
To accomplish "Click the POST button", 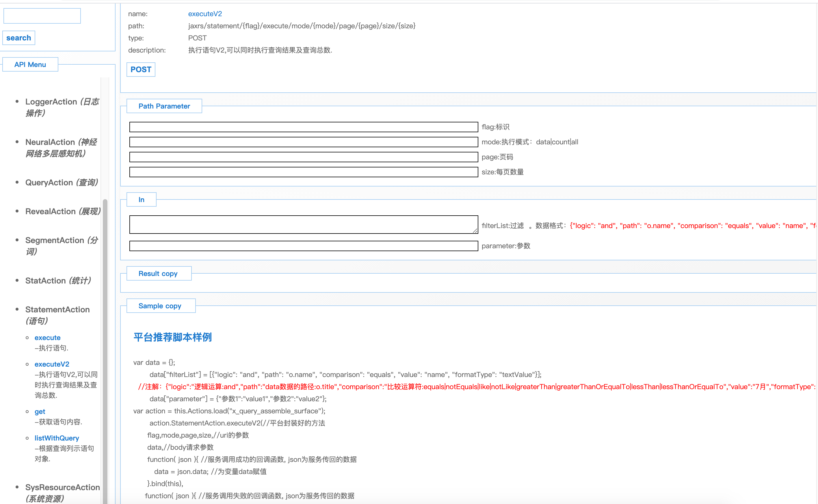I will pyautogui.click(x=141, y=69).
